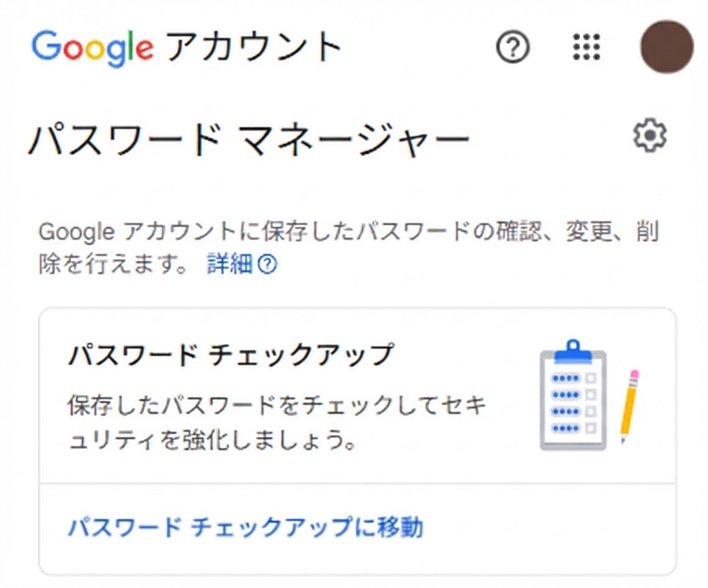Open the help question mark icon in header
The height and width of the screenshot is (588, 708).
tap(512, 47)
